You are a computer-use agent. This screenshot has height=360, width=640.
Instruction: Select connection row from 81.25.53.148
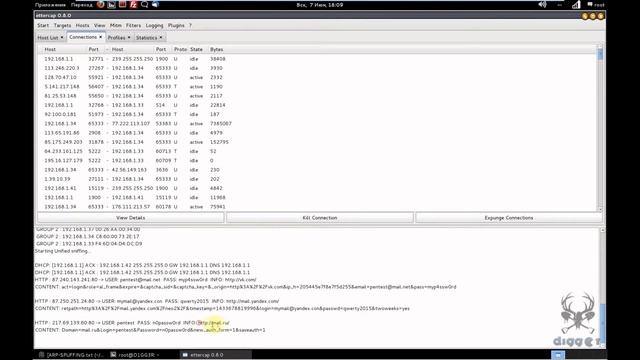point(317,96)
